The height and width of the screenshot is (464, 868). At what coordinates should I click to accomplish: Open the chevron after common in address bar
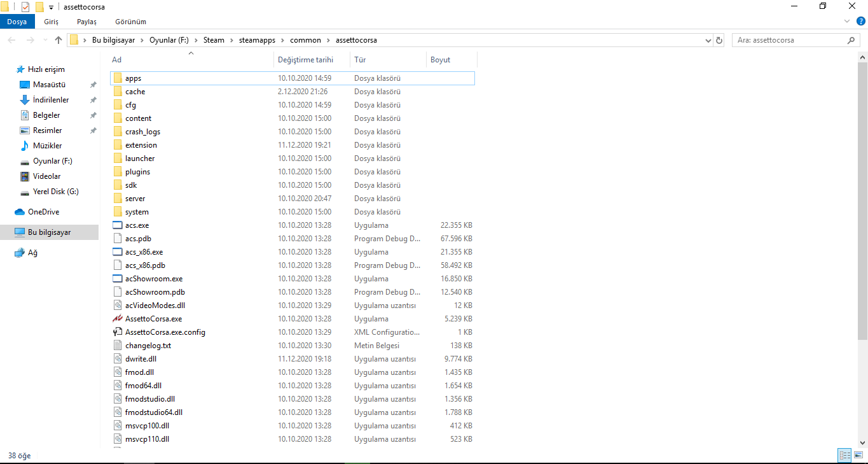(328, 40)
